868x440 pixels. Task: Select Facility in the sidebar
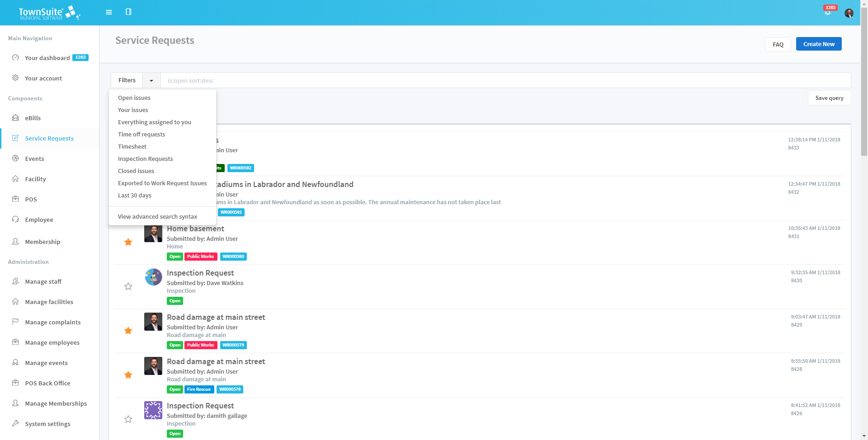[x=36, y=179]
